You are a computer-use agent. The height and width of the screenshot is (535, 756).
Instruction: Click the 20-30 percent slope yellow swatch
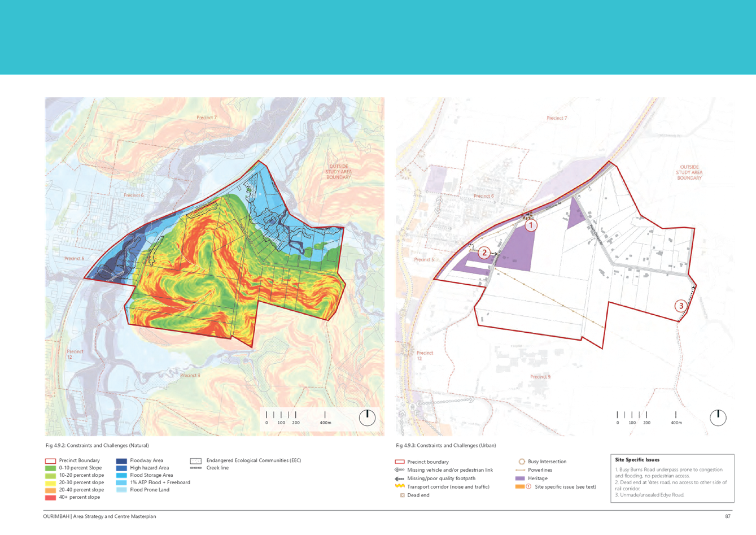pyautogui.click(x=51, y=482)
